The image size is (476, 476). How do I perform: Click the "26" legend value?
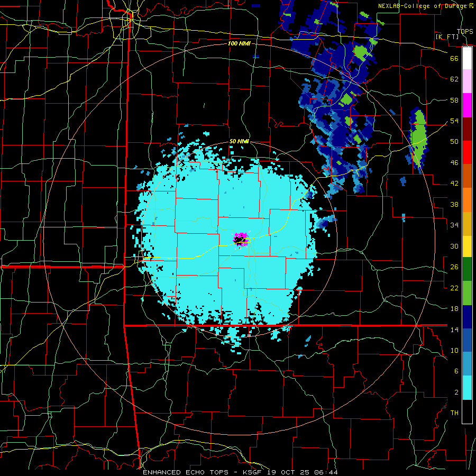pyautogui.click(x=454, y=267)
